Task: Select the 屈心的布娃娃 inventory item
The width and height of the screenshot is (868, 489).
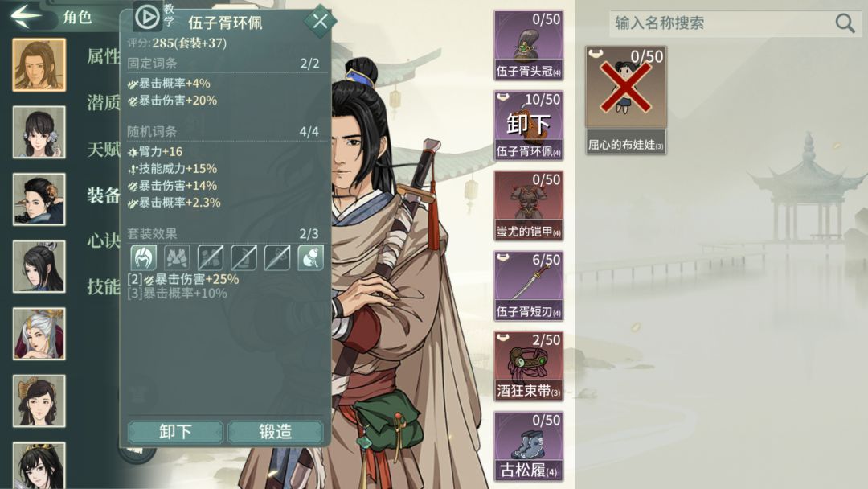Action: pyautogui.click(x=626, y=101)
